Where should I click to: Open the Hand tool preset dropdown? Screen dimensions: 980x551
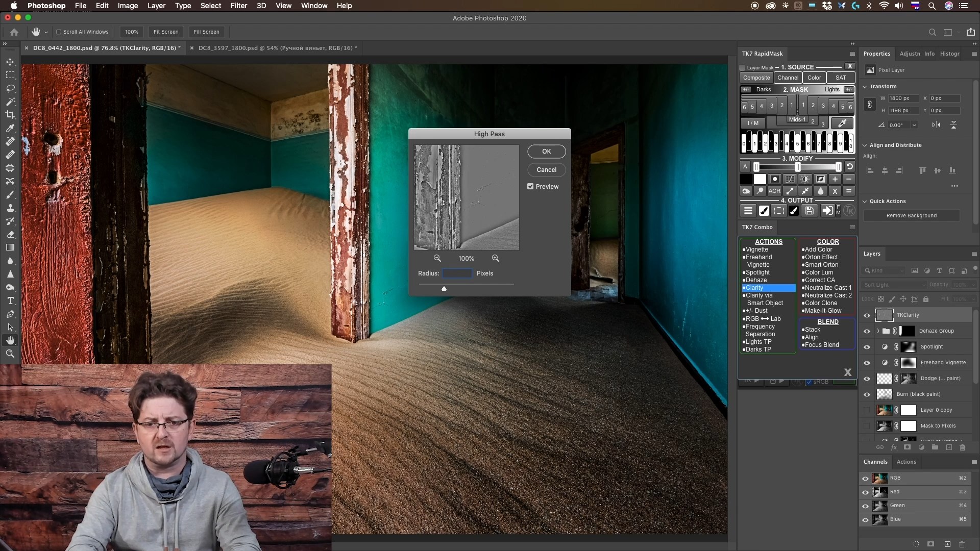pyautogui.click(x=46, y=32)
